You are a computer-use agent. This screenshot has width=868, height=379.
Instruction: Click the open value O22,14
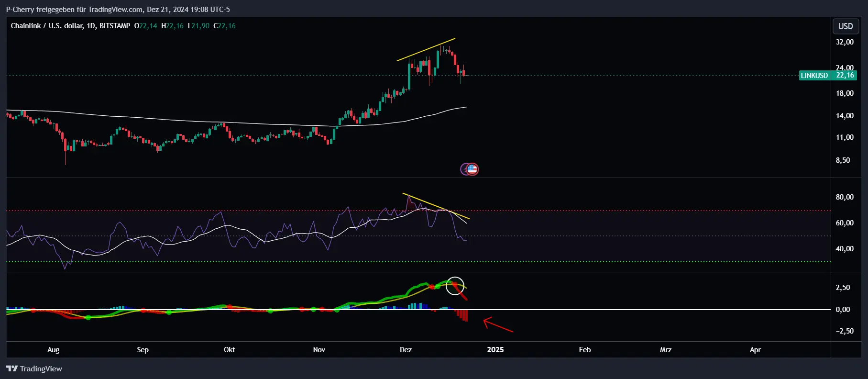pyautogui.click(x=145, y=26)
